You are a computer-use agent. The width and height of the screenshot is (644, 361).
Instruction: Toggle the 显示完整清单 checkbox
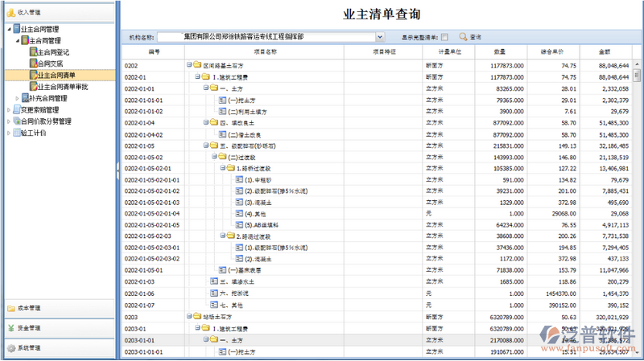click(x=444, y=37)
